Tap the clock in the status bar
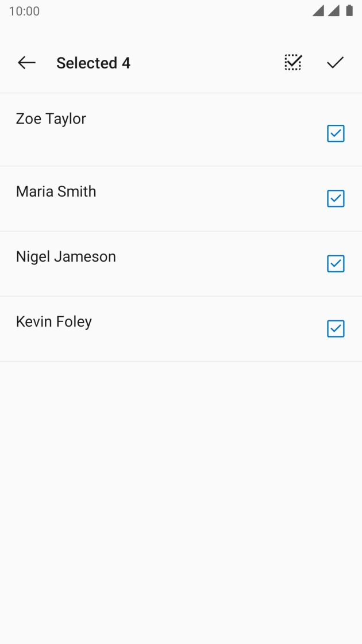 point(24,10)
